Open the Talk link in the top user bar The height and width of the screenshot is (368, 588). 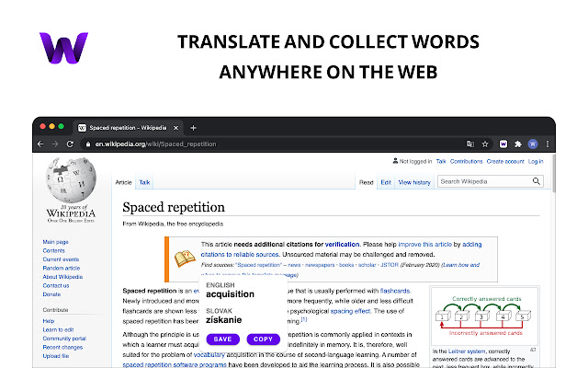[x=441, y=162]
